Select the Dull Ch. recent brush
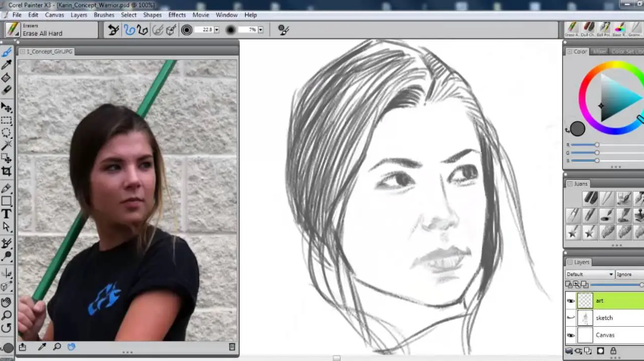 [589, 30]
